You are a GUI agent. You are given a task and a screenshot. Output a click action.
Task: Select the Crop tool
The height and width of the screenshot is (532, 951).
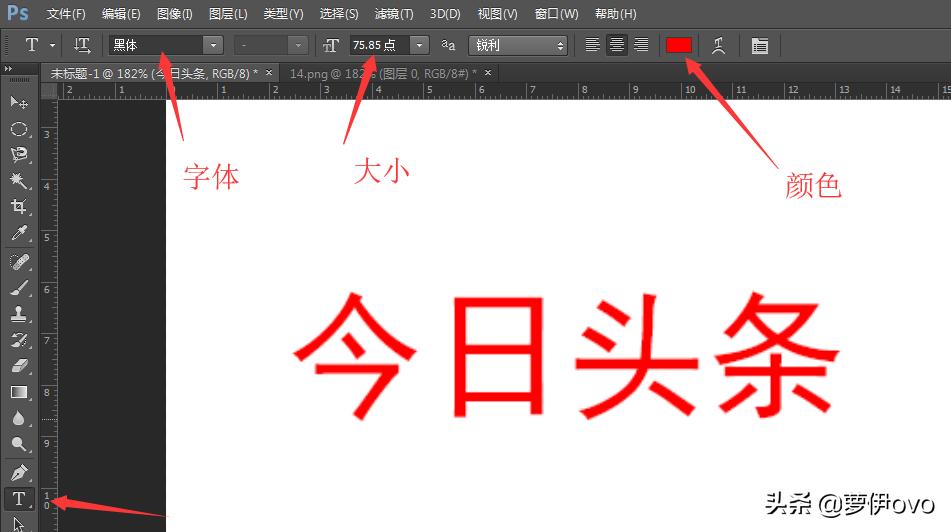pos(19,206)
